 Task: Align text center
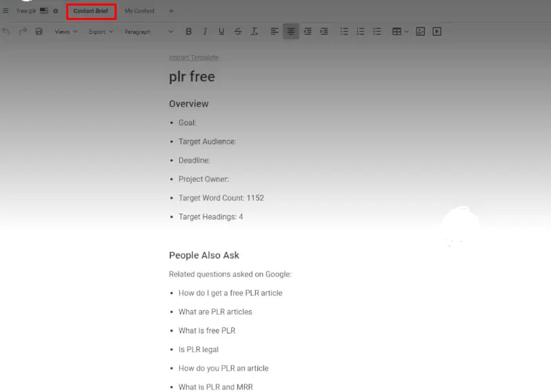(x=291, y=32)
